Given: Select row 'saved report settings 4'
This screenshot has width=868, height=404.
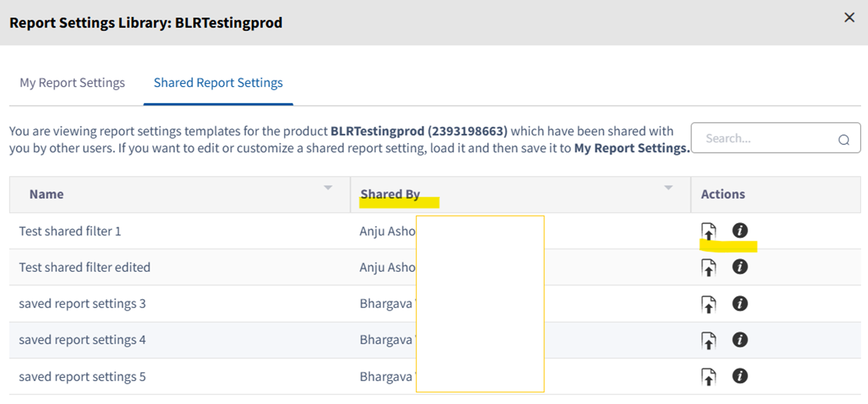Looking at the screenshot, I should [435, 340].
